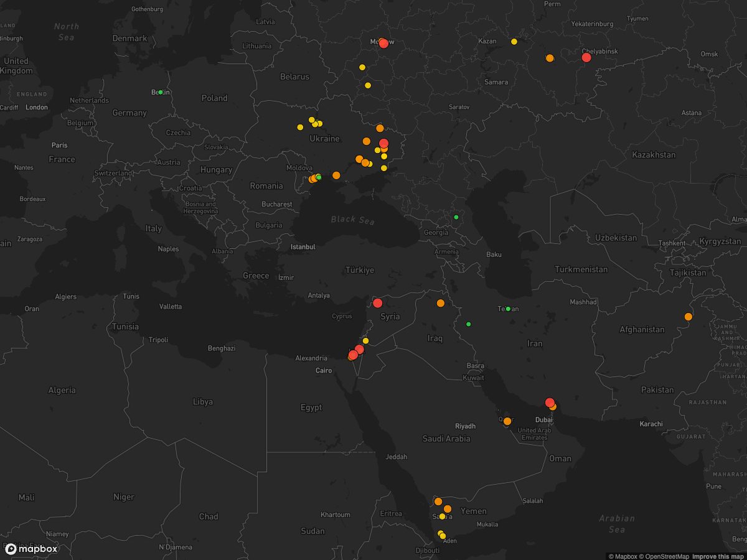Click the red marker at Moscow
747x560 pixels.
pyautogui.click(x=383, y=44)
